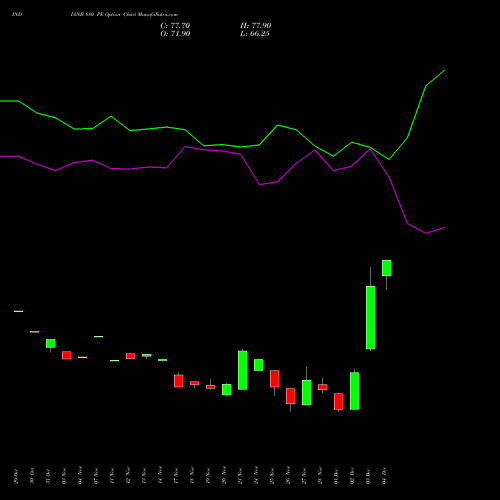Select the 21 Nov date label

click(x=240, y=476)
